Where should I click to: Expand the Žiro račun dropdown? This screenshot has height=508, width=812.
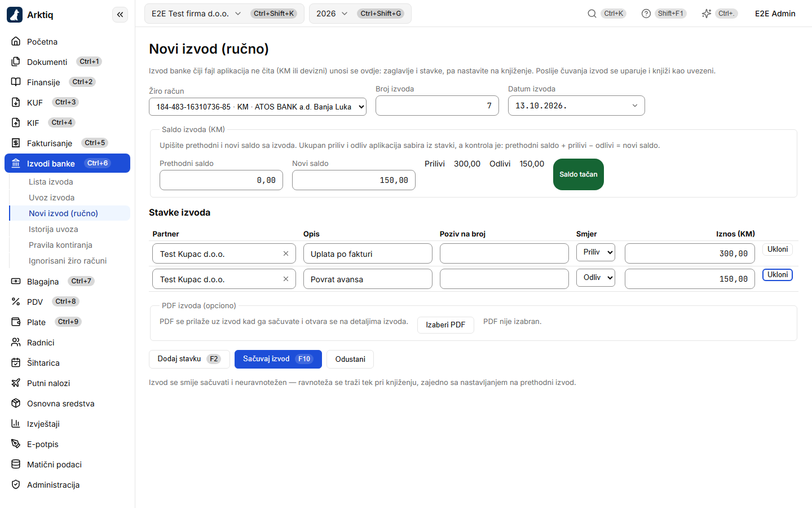point(258,107)
